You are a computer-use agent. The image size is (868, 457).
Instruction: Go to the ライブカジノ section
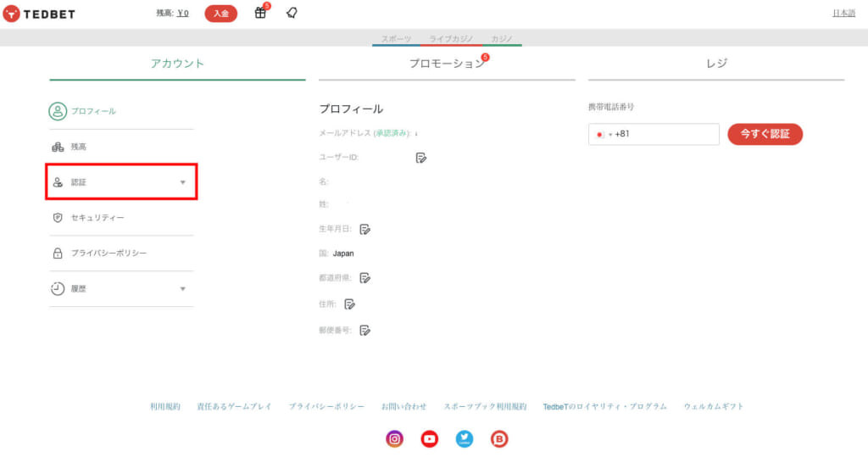point(451,39)
